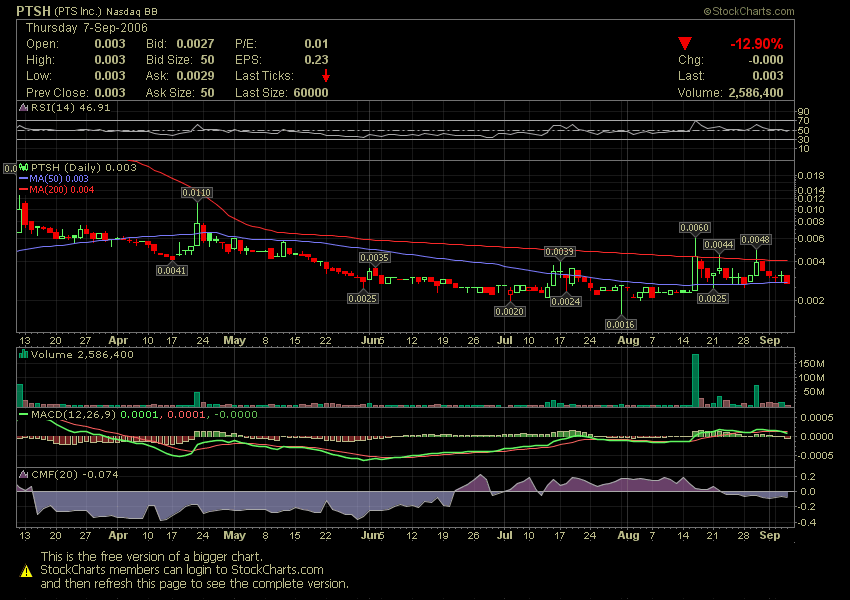Click the 0.0025 label near Aug 21

coord(712,298)
